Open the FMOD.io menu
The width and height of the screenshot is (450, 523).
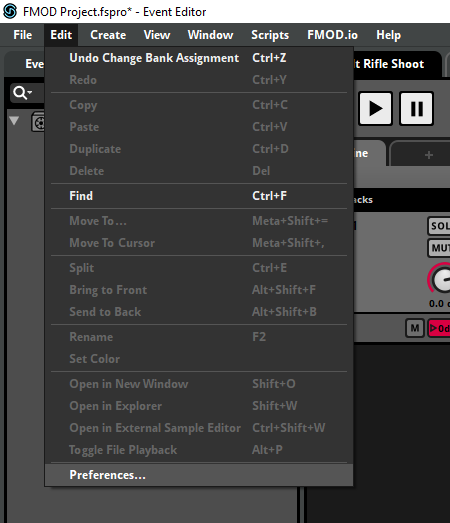[x=332, y=35]
